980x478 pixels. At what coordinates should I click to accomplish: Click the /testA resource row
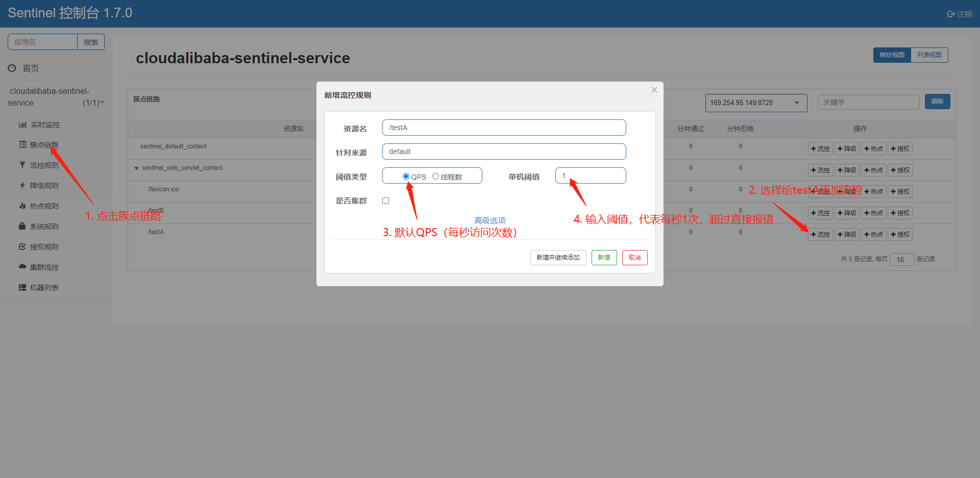[x=156, y=232]
